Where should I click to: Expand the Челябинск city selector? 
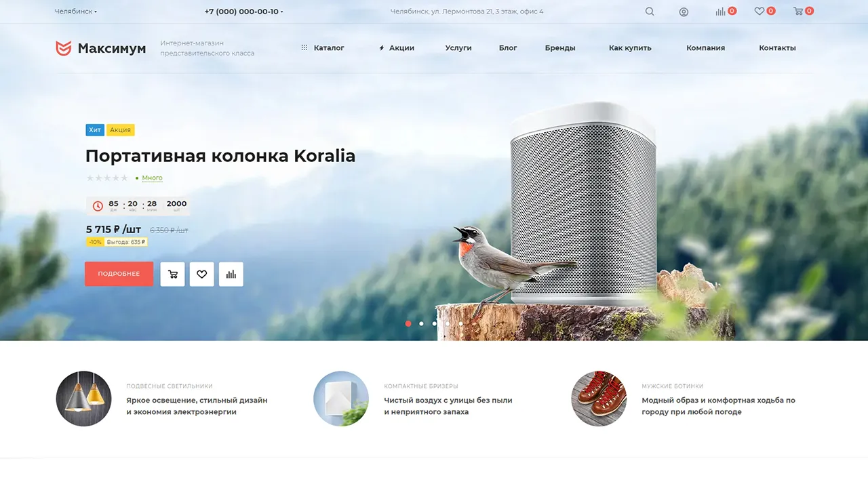75,12
